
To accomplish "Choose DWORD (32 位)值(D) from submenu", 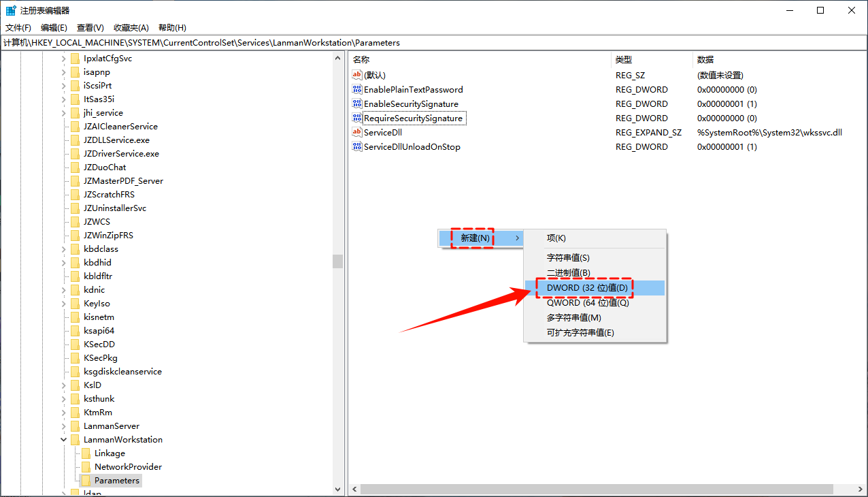I will coord(587,288).
